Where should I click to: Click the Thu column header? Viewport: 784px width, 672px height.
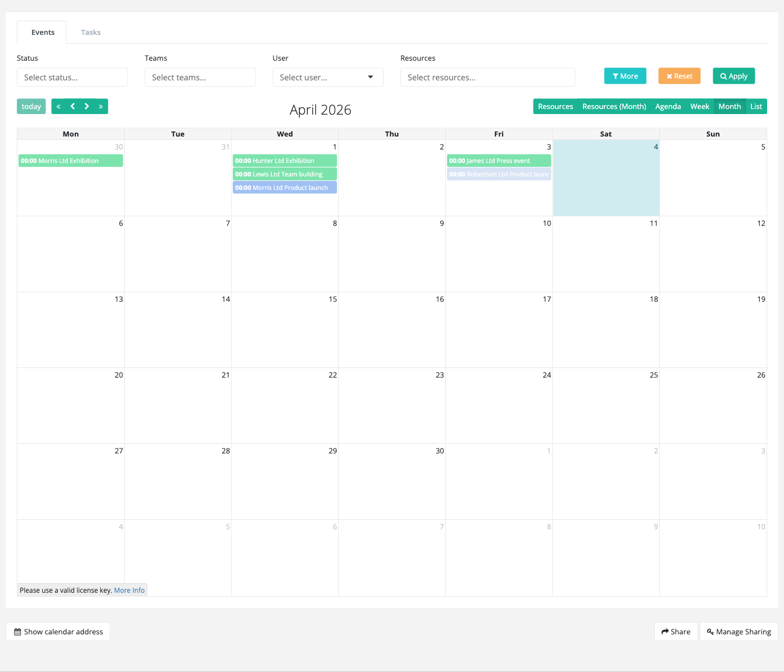point(392,134)
